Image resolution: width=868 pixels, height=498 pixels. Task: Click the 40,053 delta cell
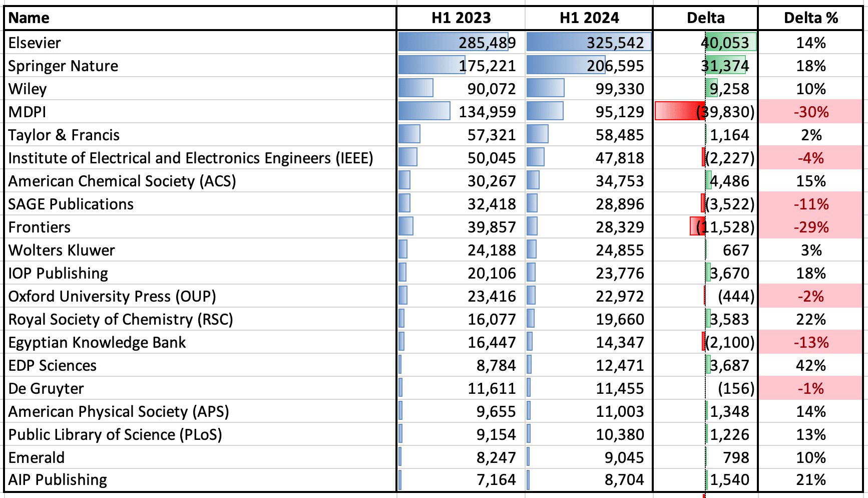(706, 43)
